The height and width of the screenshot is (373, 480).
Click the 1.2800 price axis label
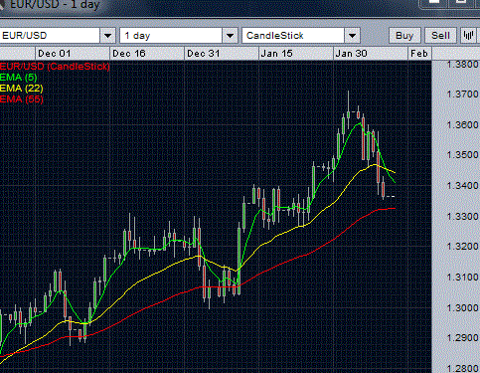[x=463, y=368]
